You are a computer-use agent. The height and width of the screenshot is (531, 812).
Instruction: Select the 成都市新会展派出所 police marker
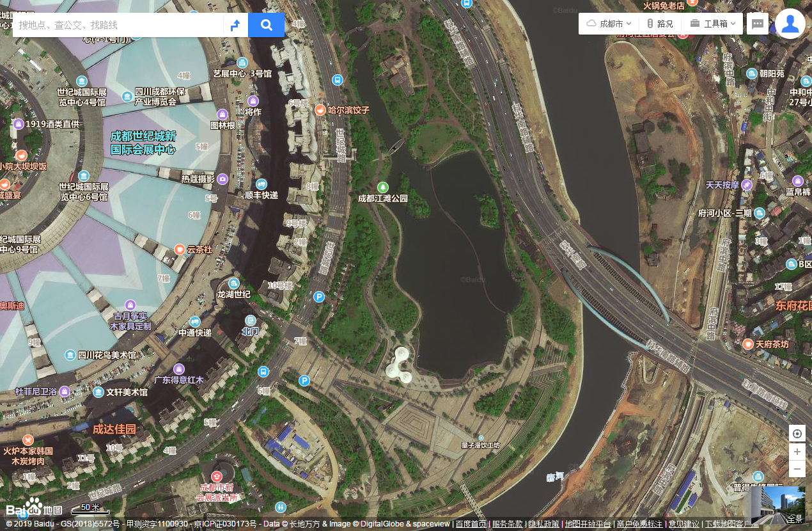click(216, 477)
